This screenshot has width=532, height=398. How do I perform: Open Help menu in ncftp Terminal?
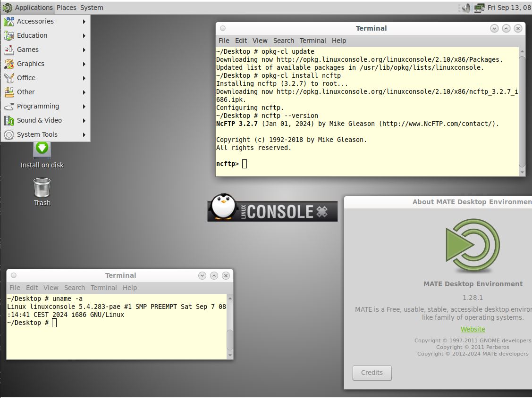pos(339,41)
